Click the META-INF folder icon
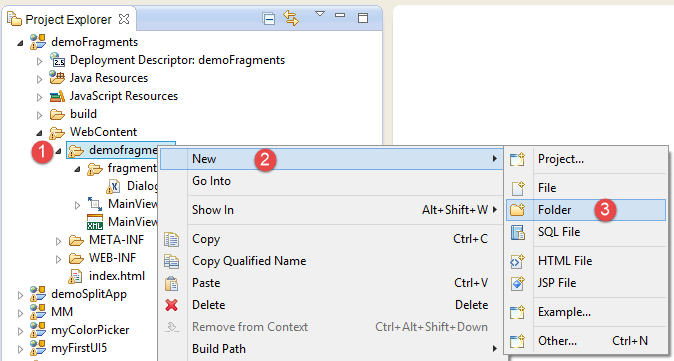 76,240
